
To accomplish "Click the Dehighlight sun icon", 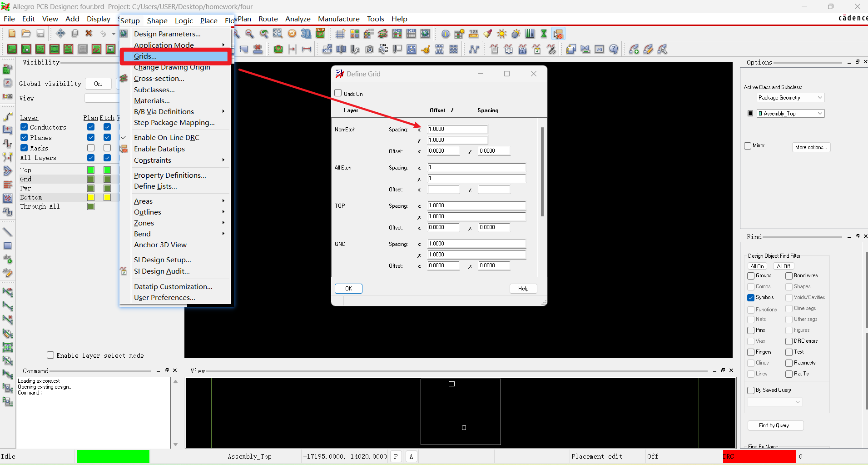I will click(516, 34).
